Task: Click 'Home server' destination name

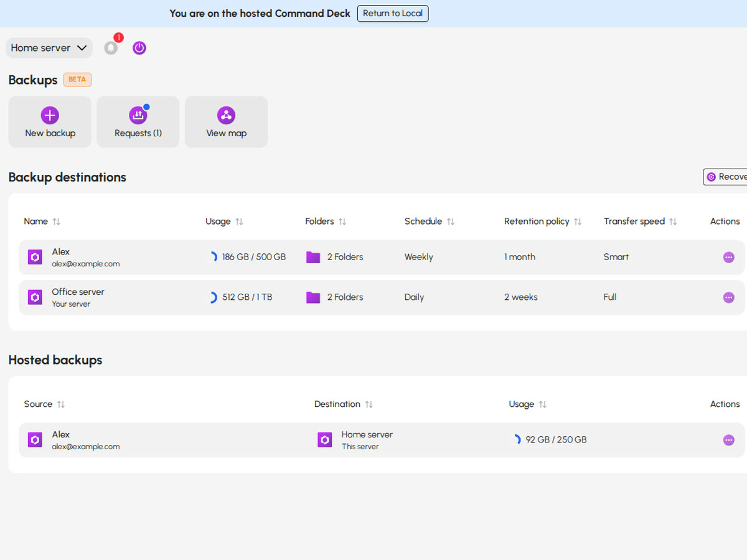Action: (x=367, y=434)
